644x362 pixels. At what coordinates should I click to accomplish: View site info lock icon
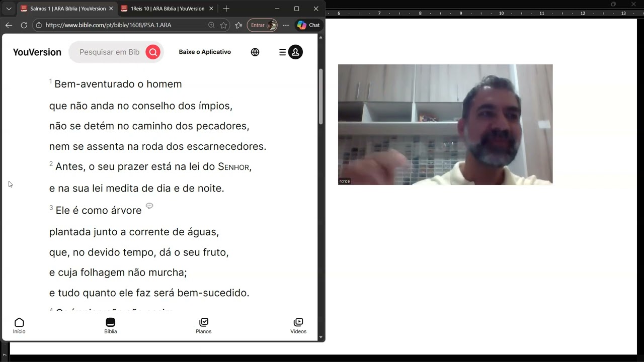(39, 25)
